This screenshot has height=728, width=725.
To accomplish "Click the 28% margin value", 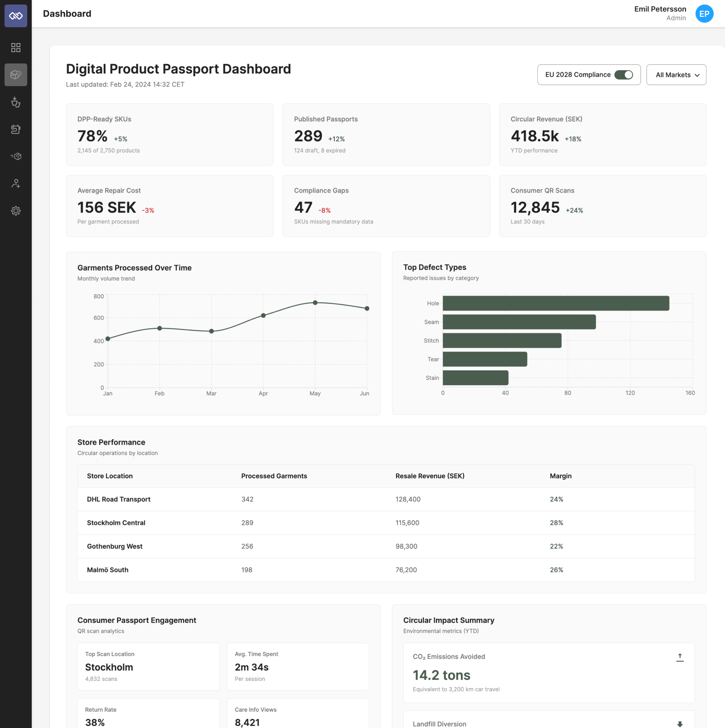I will [x=556, y=523].
